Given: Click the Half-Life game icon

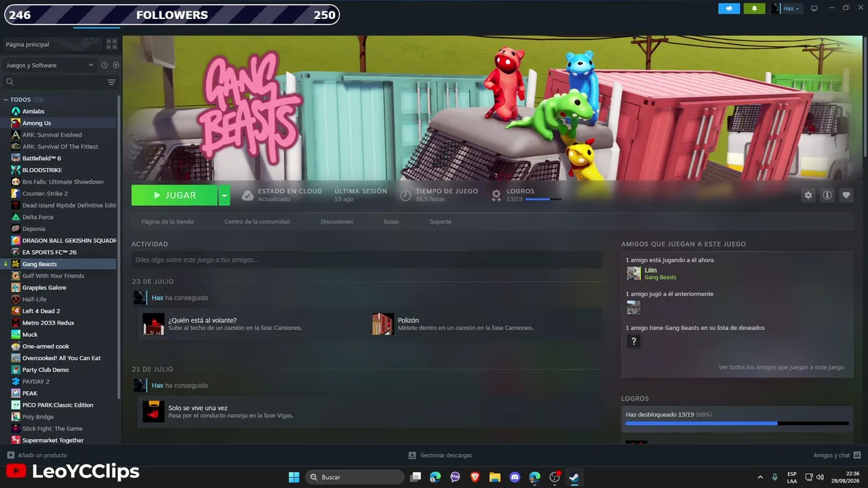Looking at the screenshot, I should pos(16,299).
